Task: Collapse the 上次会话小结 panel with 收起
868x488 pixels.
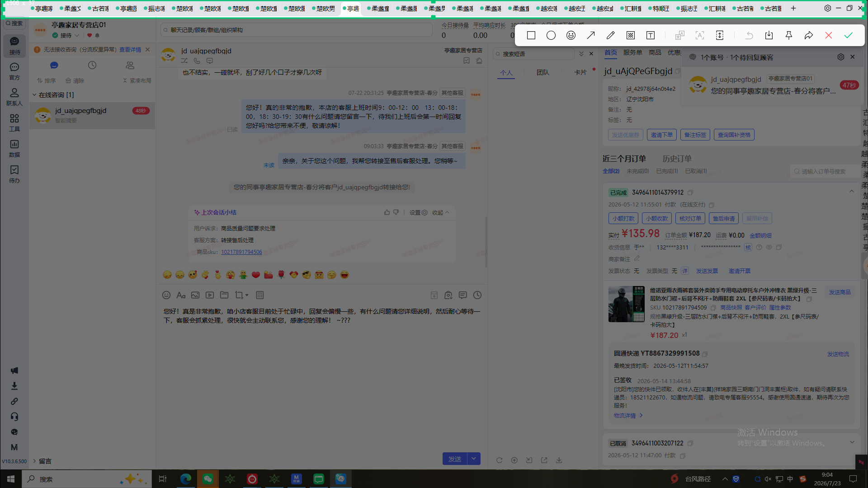Action: [440, 212]
